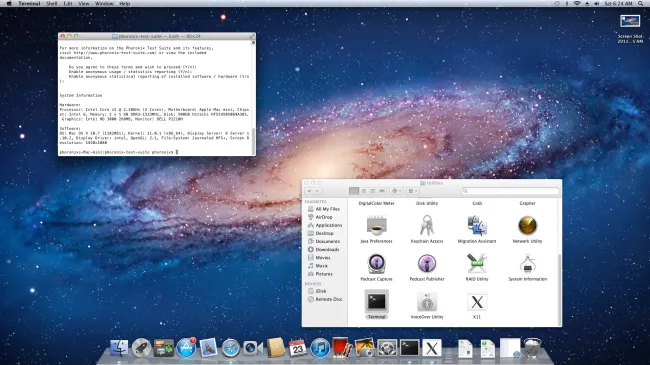Select Remote Disc under Devices
Viewport: 650px width, 365px height.
tap(325, 299)
